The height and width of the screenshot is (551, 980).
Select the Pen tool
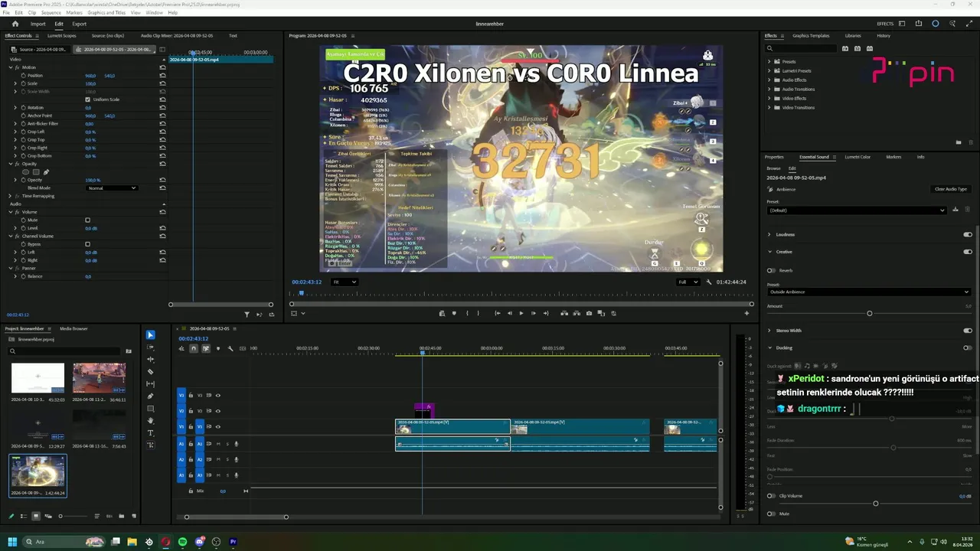tap(150, 396)
